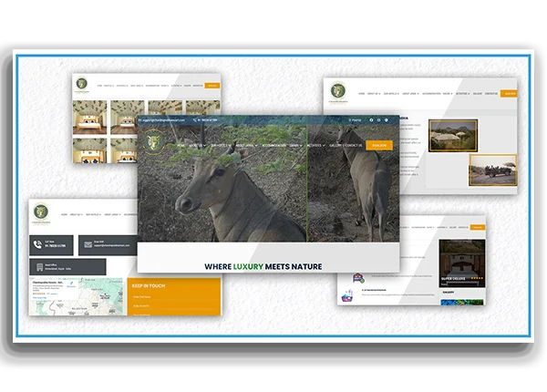Click the logo on the top-right about page
Viewport: 547px width, 392px height.
point(338,91)
